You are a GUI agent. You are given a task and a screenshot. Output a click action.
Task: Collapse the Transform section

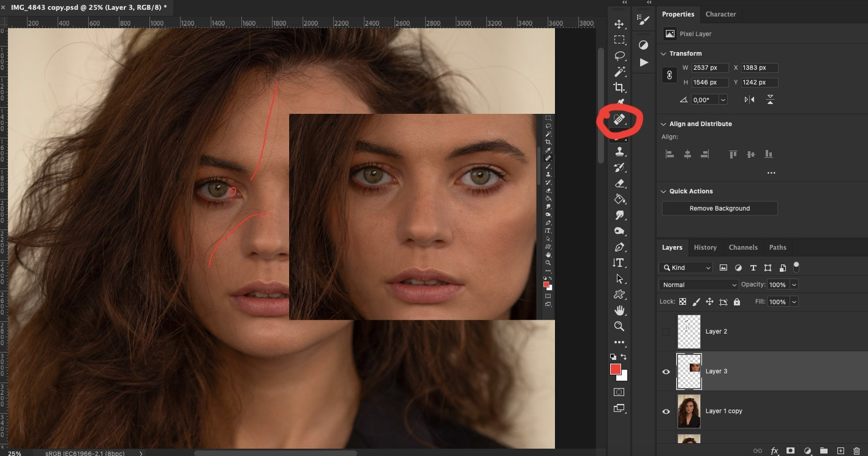(664, 53)
